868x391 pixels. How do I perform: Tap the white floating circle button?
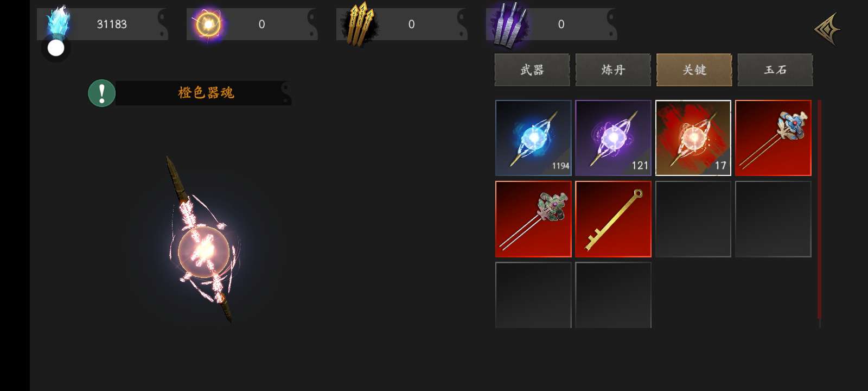point(56,48)
